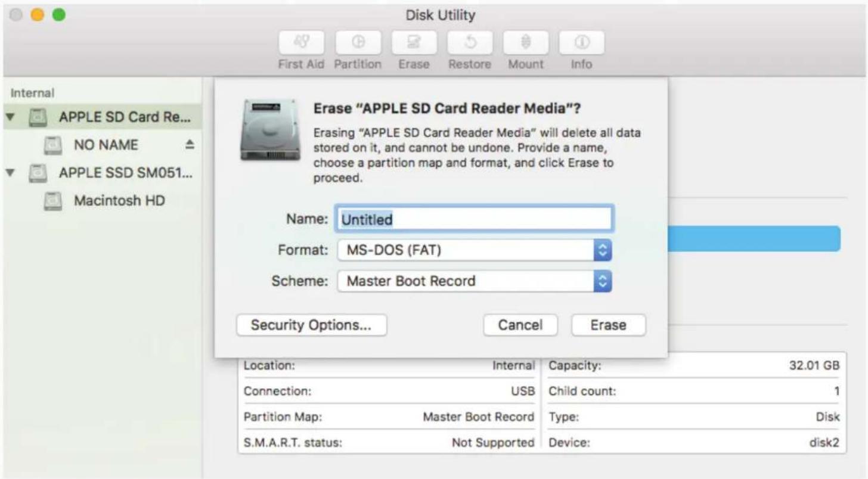Click the Child count value 1
This screenshot has height=479, width=868.
837,392
